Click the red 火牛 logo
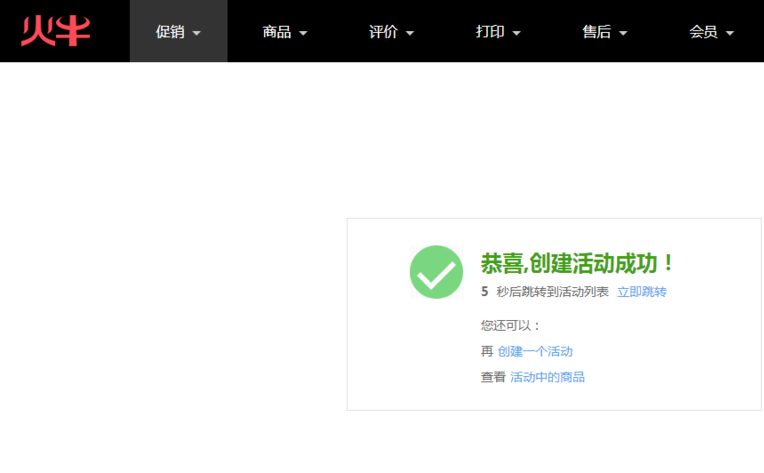 (x=56, y=31)
